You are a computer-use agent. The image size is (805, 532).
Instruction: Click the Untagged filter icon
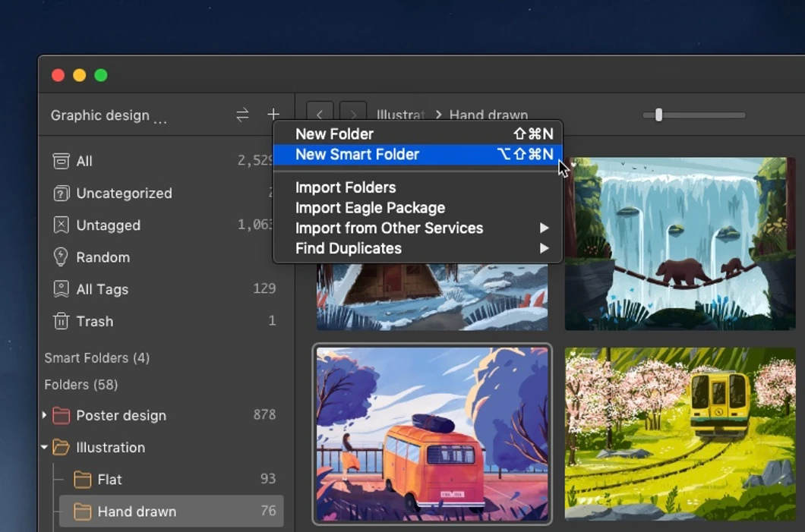pos(62,225)
